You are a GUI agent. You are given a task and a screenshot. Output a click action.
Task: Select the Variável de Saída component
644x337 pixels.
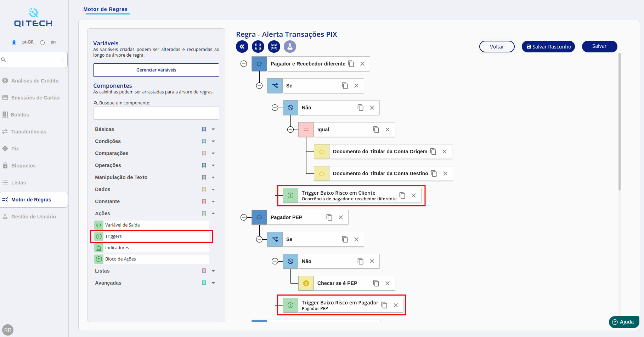pos(152,225)
